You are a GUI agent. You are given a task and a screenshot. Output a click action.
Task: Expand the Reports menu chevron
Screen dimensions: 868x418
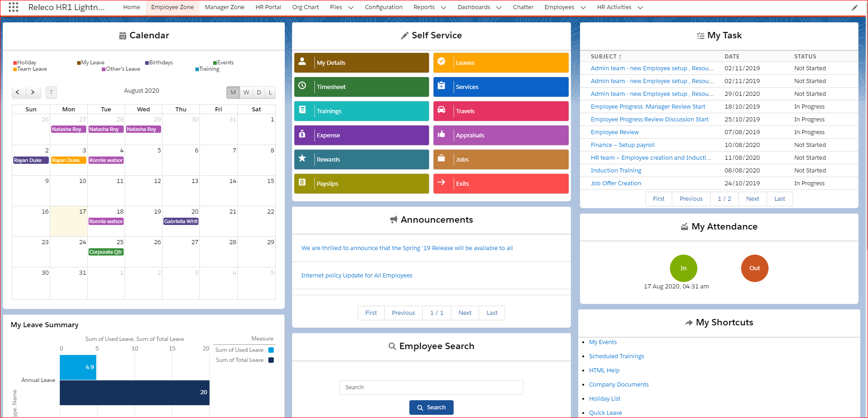tap(443, 8)
